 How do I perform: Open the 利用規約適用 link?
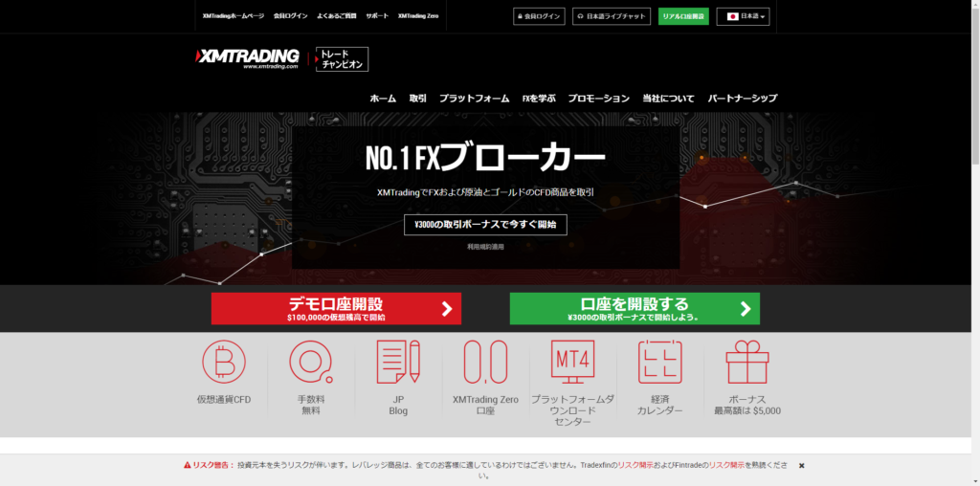[485, 247]
